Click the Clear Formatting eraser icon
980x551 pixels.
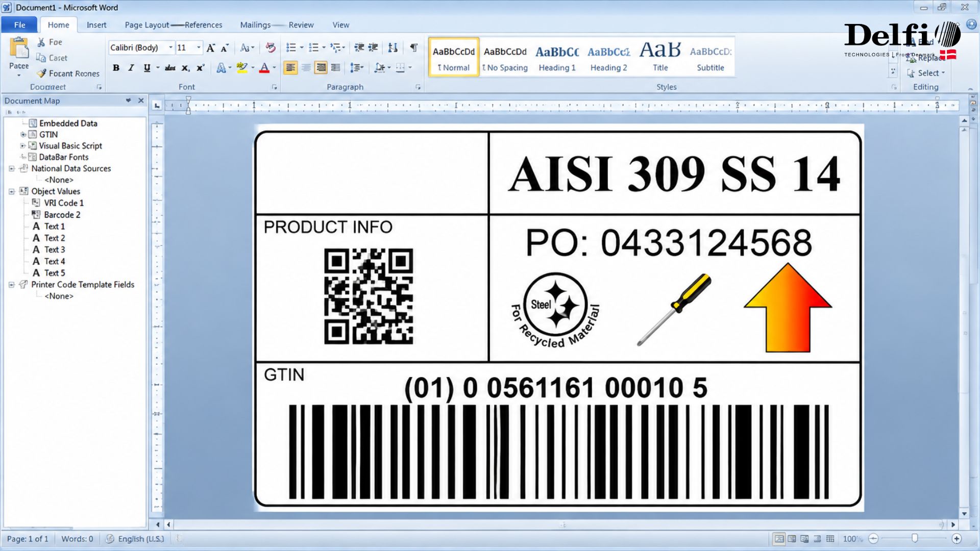(x=271, y=47)
